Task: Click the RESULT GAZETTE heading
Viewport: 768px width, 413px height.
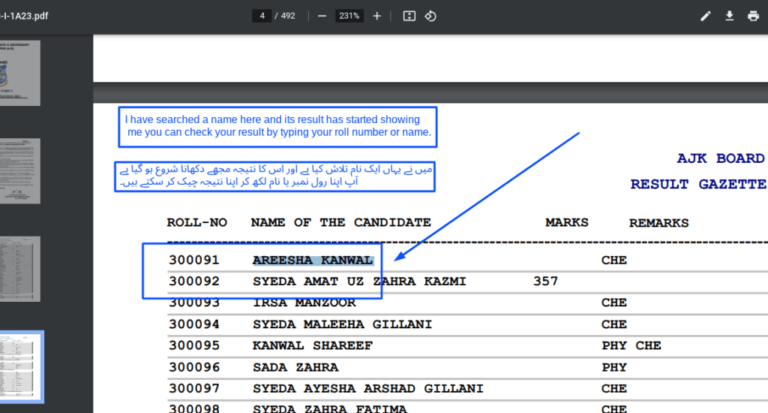Action: point(698,184)
